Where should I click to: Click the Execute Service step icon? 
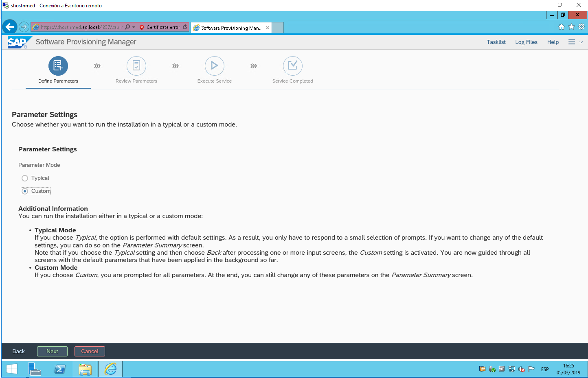click(x=215, y=66)
